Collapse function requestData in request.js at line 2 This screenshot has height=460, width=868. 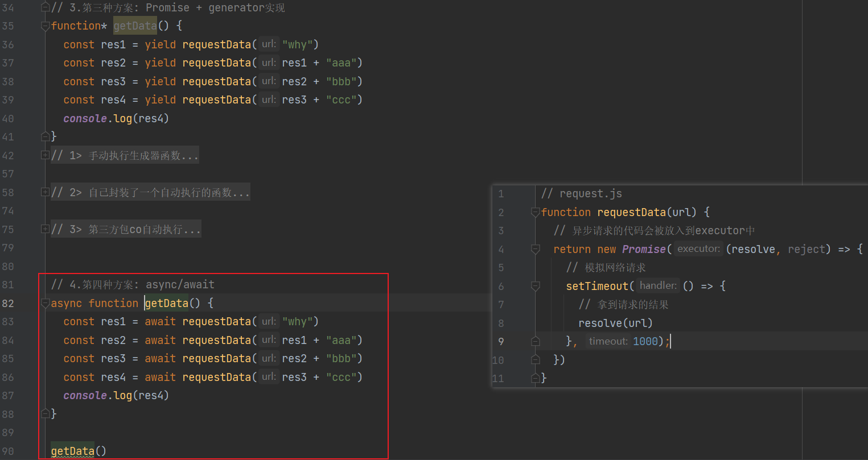pos(535,212)
